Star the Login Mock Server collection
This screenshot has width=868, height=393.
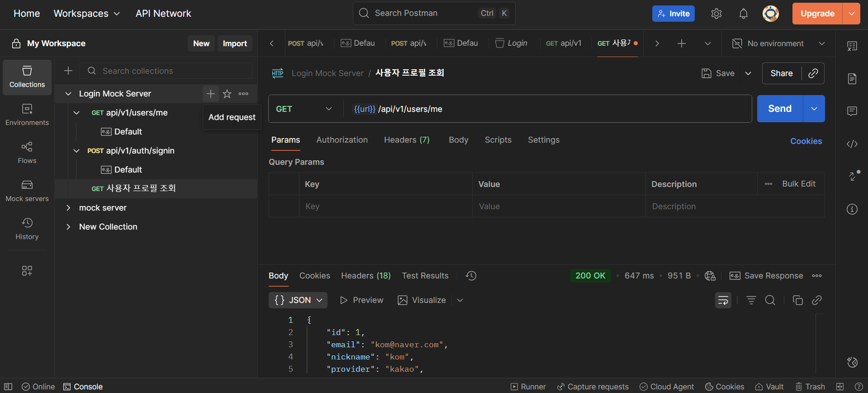tap(227, 94)
